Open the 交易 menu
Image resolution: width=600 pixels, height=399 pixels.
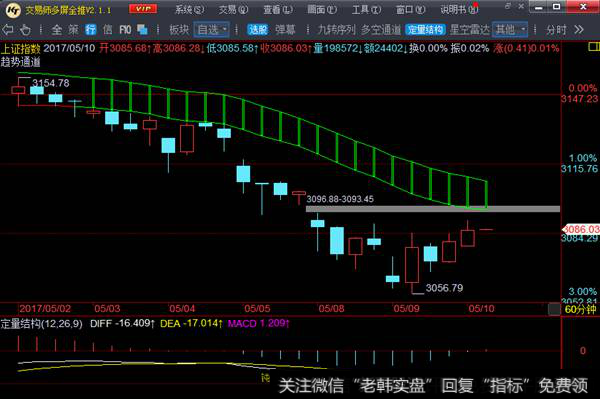tap(233, 10)
